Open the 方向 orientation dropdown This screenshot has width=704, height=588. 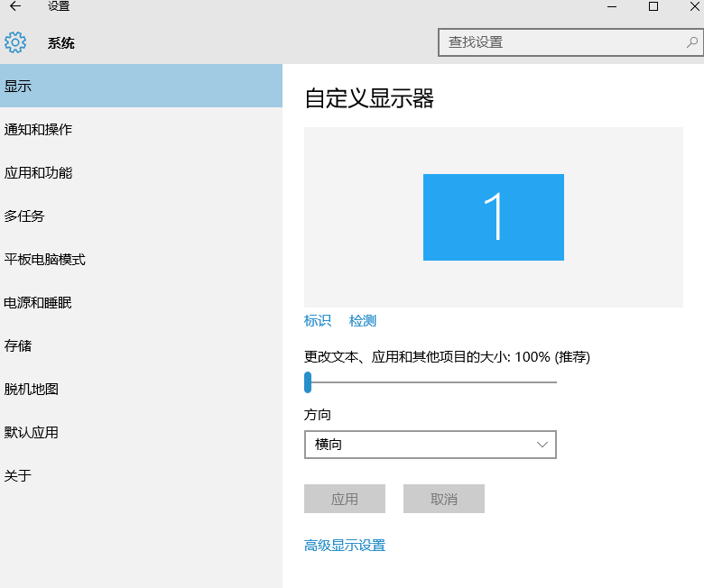(430, 445)
